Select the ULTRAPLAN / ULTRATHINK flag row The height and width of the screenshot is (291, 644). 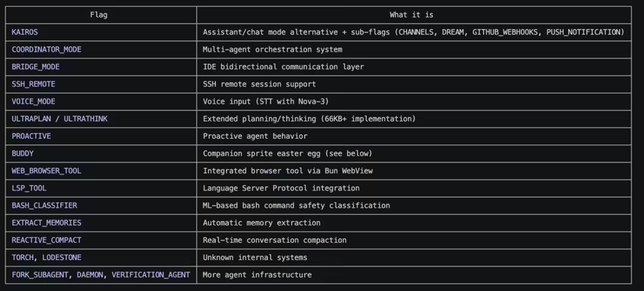60,119
